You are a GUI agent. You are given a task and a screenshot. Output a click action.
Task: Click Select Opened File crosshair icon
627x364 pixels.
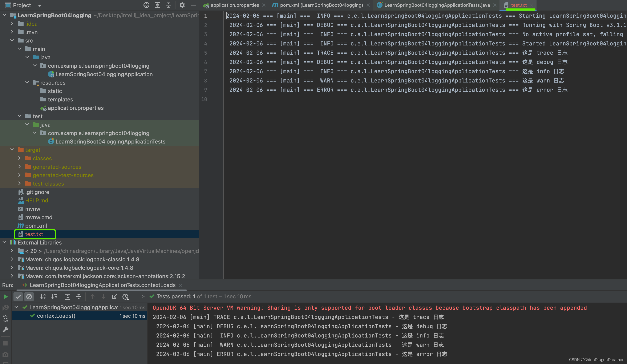pyautogui.click(x=146, y=5)
